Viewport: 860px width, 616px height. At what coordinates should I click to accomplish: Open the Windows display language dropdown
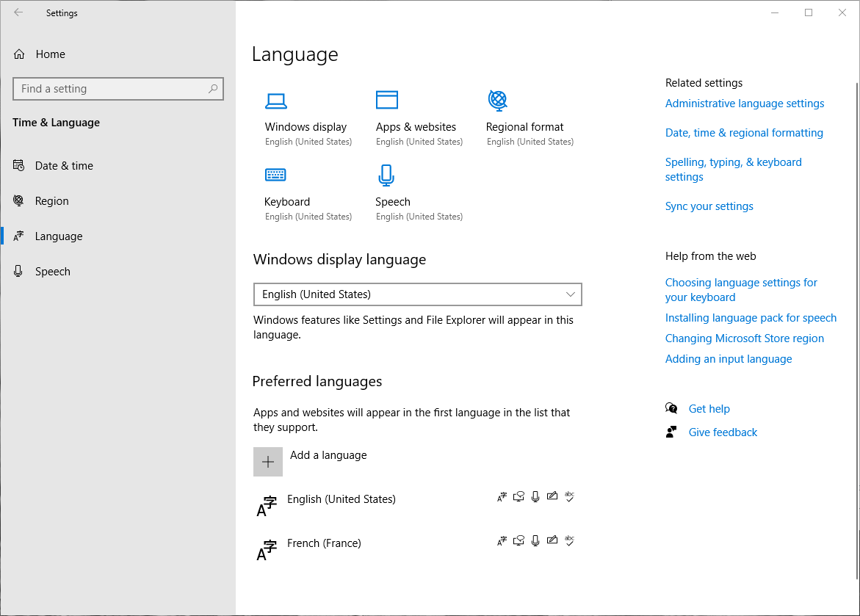pyautogui.click(x=417, y=294)
